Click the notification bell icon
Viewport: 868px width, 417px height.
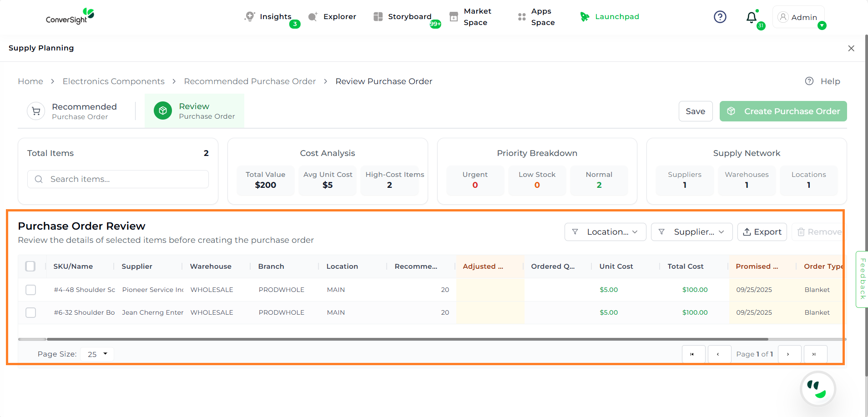(751, 17)
